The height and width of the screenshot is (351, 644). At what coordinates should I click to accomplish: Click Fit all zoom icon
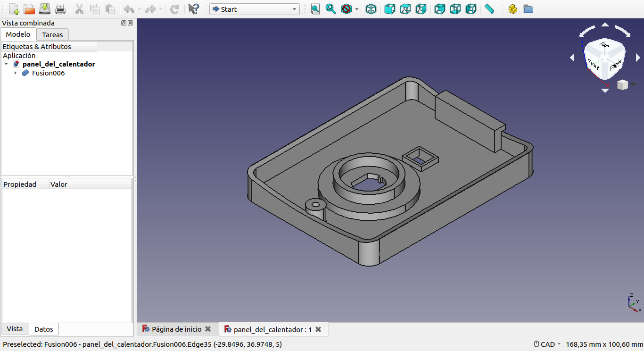click(315, 9)
